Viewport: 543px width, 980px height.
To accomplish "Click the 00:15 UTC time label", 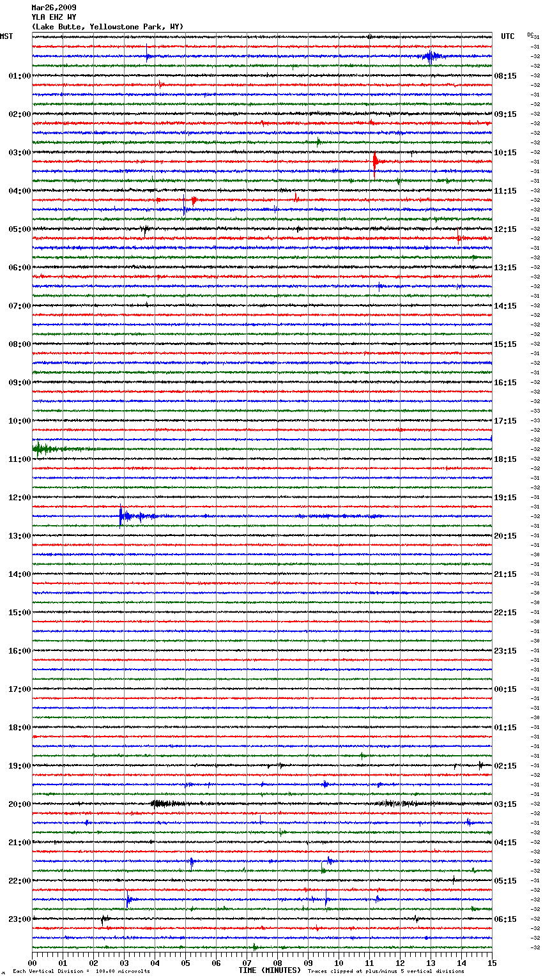I will click(505, 689).
